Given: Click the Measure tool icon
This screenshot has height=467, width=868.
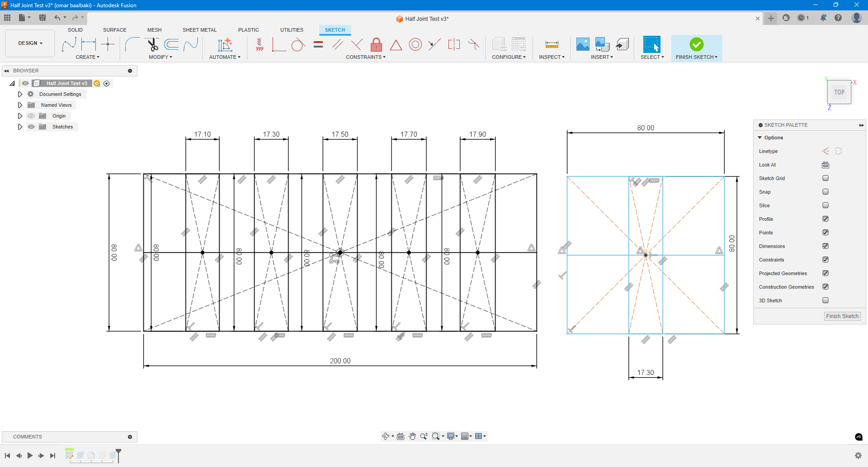Looking at the screenshot, I should 552,44.
